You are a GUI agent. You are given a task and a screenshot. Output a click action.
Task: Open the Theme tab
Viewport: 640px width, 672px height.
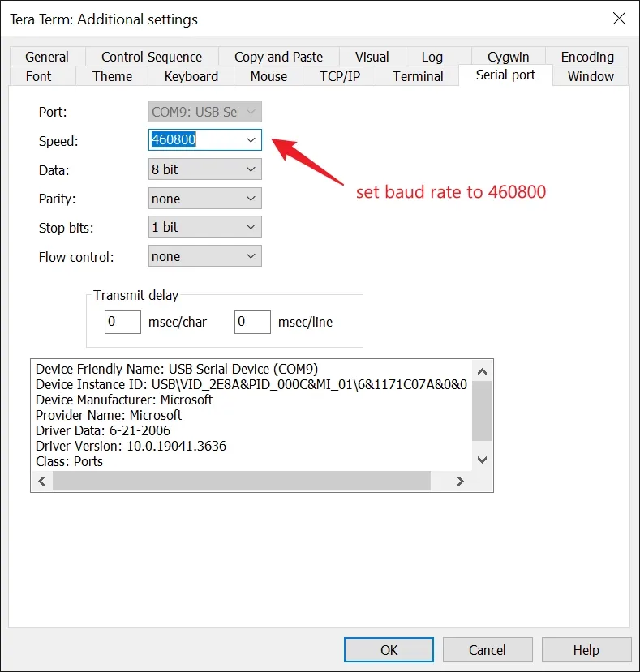[x=112, y=76]
